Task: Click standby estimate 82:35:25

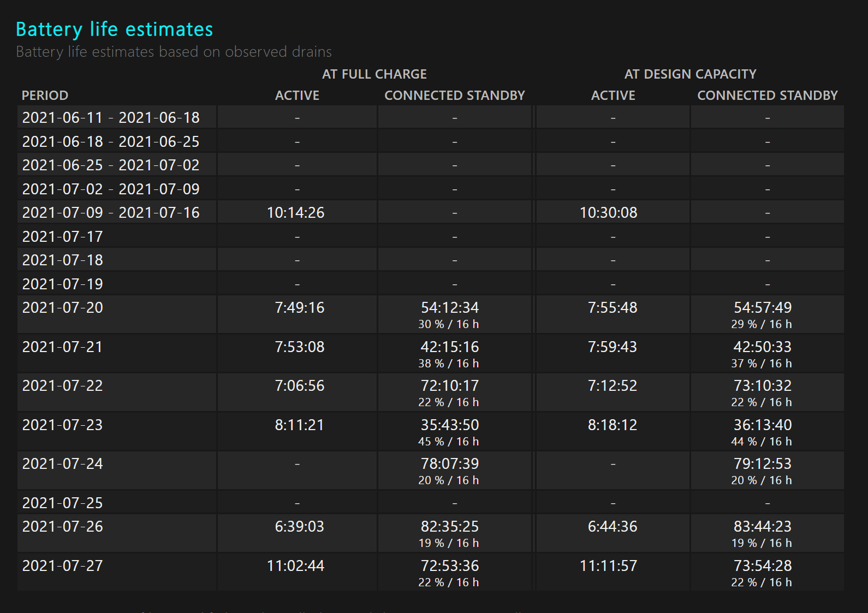Action: coord(450,527)
